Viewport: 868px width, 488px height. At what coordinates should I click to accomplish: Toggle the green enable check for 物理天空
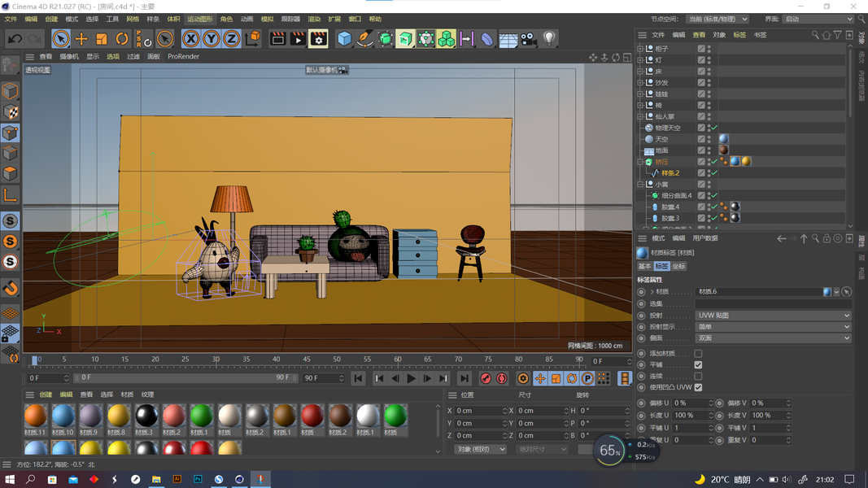(715, 128)
